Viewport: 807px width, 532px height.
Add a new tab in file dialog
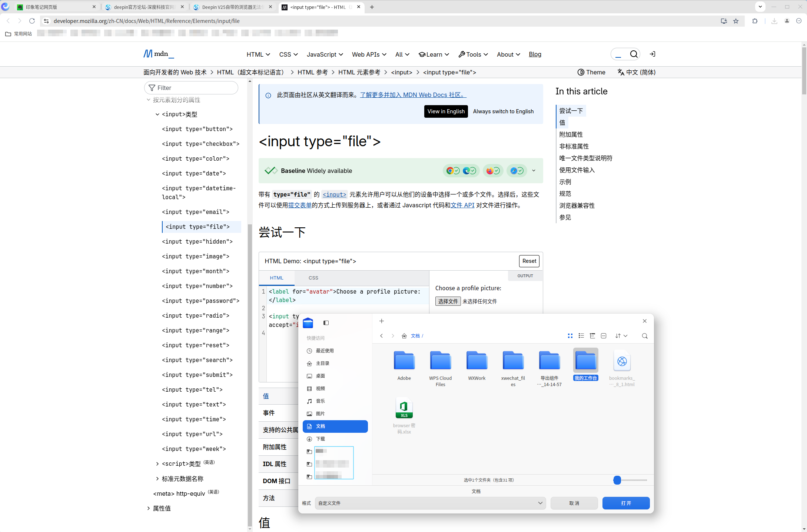pyautogui.click(x=382, y=321)
